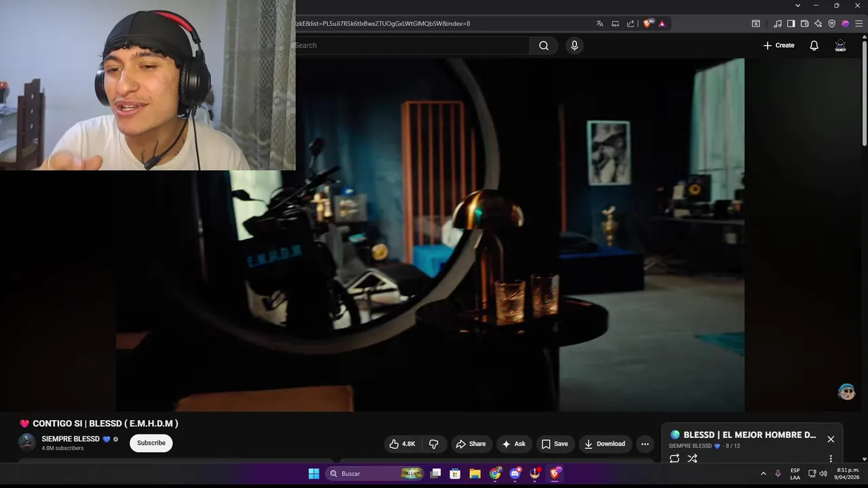The width and height of the screenshot is (868, 488).
Task: Open Brave Rewards triangle icon
Action: coord(662,23)
